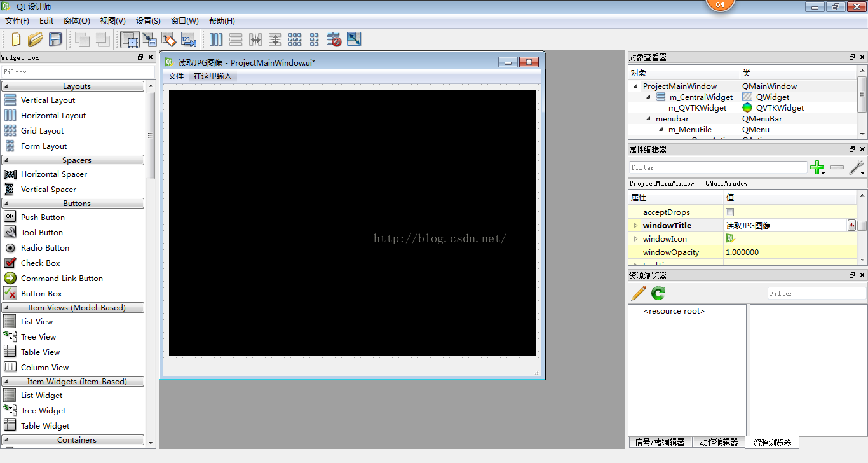Open the 文件(F) menu
Viewport: 868px width, 463px height.
(x=17, y=21)
